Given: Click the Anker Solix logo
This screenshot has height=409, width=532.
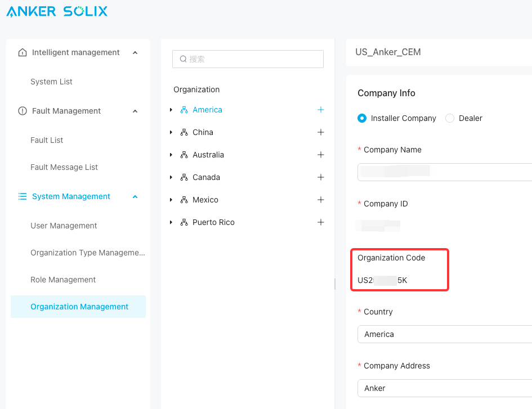Looking at the screenshot, I should [x=57, y=11].
